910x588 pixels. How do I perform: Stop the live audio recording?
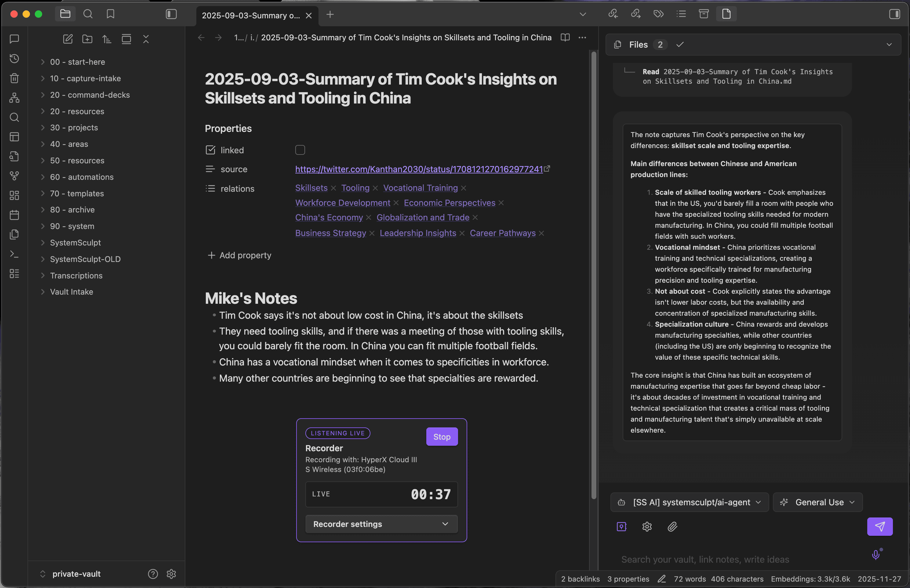click(442, 436)
